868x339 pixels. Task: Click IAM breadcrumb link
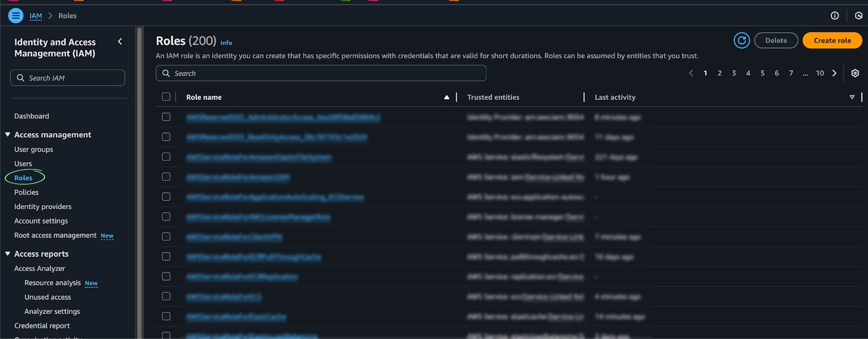[x=36, y=16]
